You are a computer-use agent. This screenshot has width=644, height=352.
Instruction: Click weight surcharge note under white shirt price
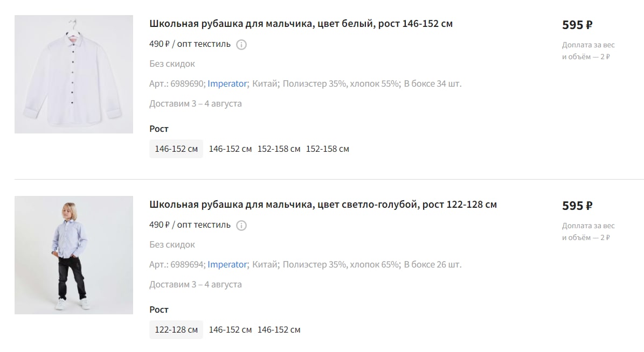(588, 51)
